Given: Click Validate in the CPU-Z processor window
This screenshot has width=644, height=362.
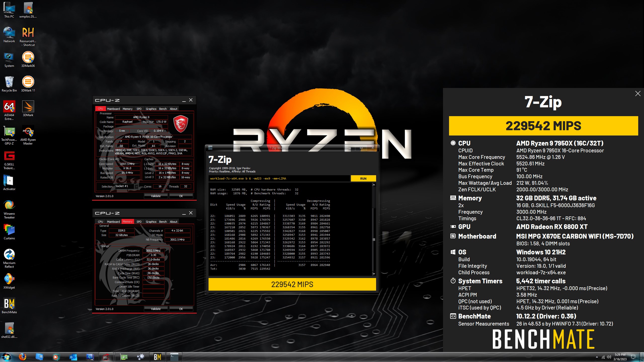Looking at the screenshot, I should (x=156, y=196).
